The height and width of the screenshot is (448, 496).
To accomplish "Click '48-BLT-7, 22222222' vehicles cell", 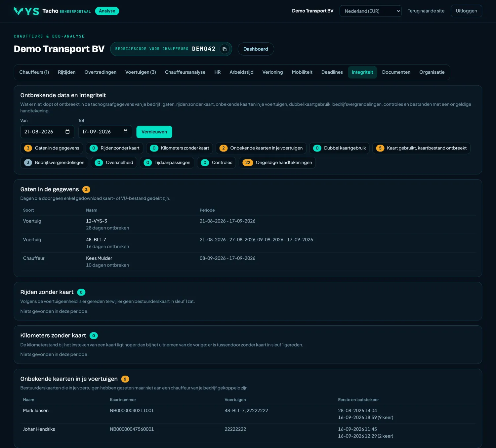I will tap(246, 411).
